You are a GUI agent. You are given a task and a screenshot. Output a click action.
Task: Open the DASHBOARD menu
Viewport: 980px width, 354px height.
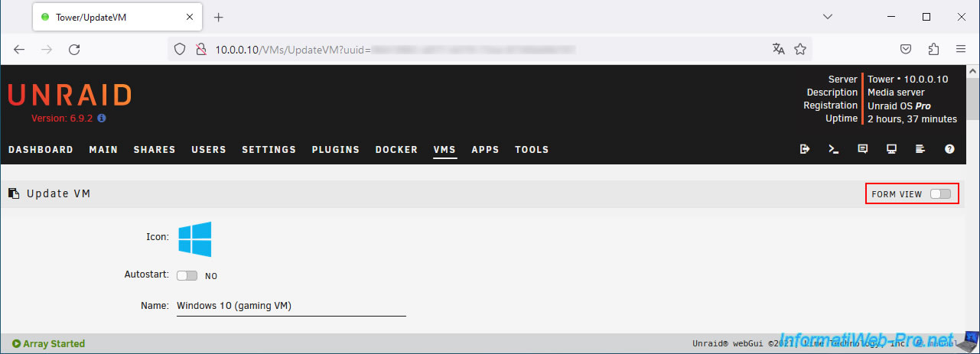[41, 150]
